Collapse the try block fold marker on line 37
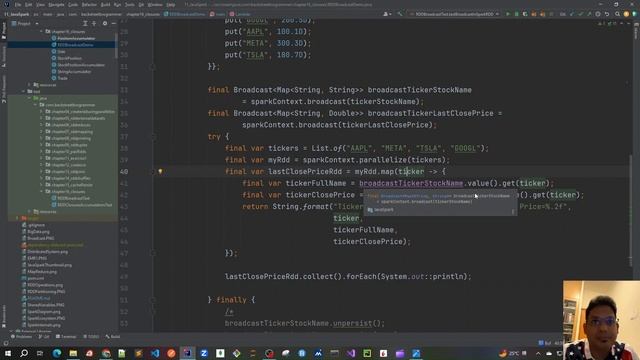This screenshot has height=360, width=640. [x=153, y=137]
